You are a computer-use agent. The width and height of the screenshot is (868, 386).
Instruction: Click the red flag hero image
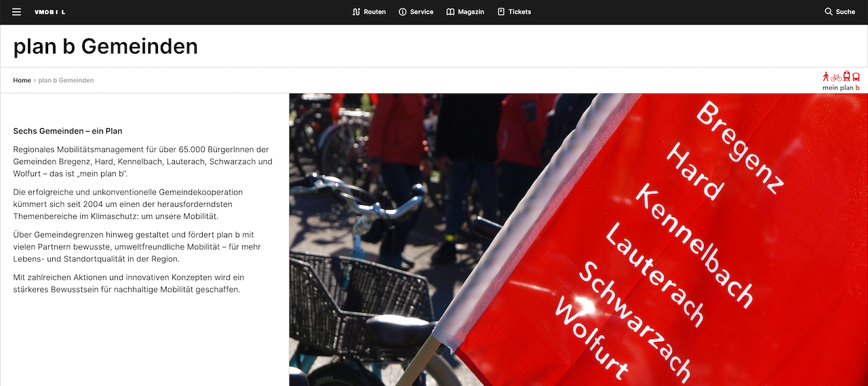(578, 239)
